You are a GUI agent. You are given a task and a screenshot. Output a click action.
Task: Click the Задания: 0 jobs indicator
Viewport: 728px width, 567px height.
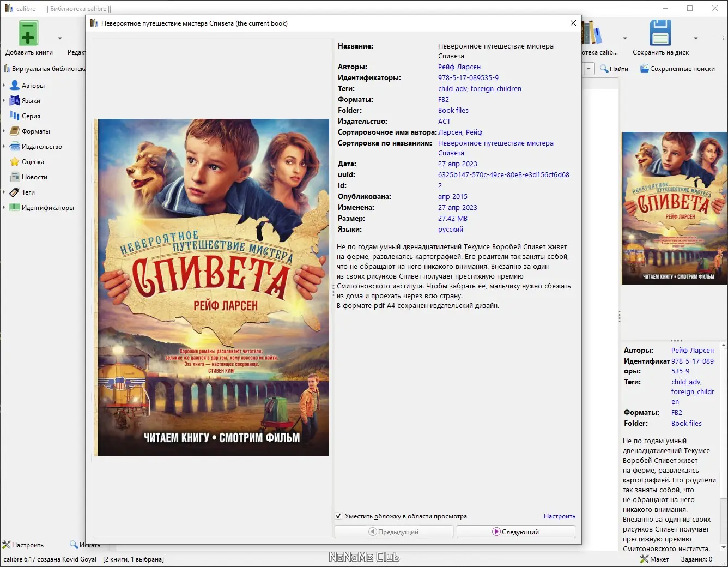click(696, 559)
